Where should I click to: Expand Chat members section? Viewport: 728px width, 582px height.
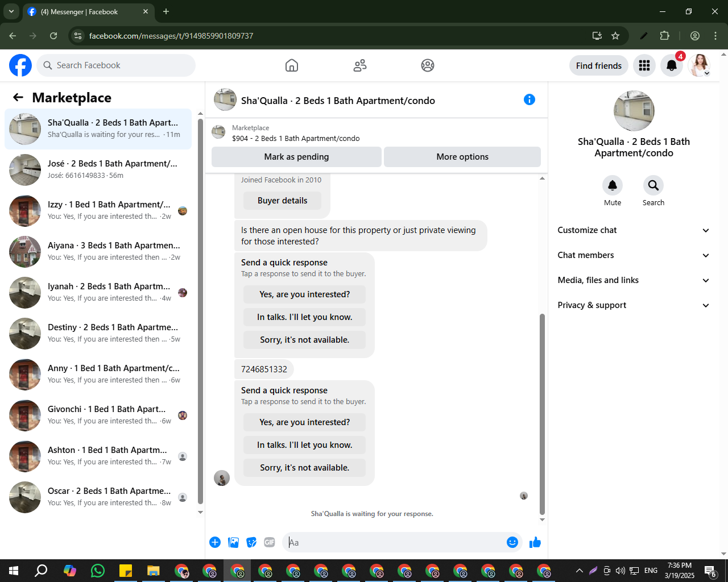point(634,255)
